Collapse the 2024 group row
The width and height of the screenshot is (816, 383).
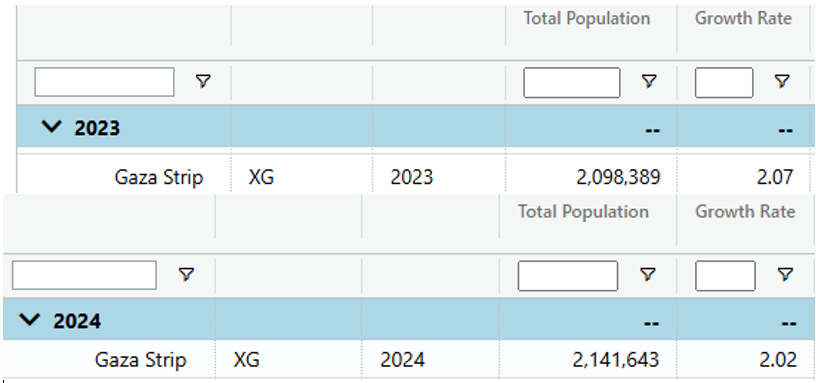(x=30, y=320)
